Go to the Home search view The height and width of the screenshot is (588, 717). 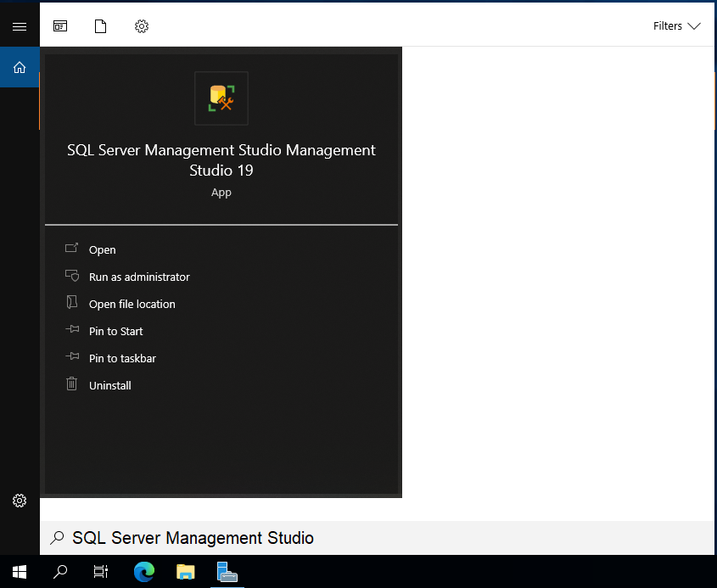click(20, 67)
